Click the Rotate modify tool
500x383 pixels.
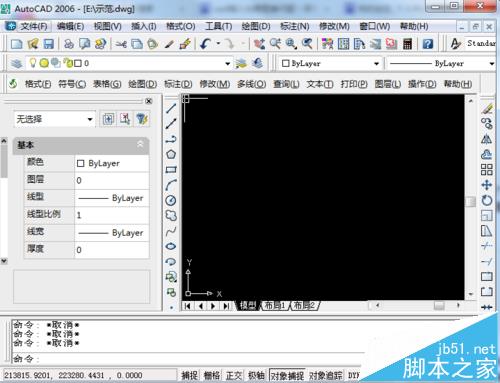(x=487, y=200)
